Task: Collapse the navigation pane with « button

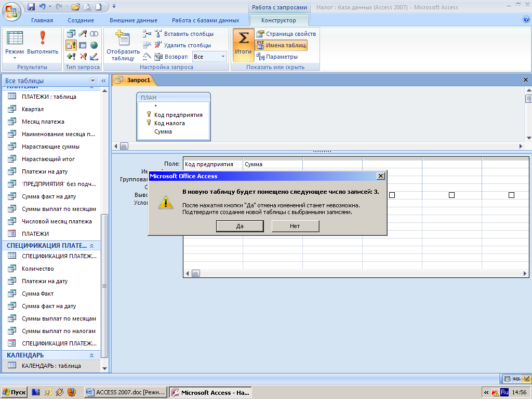Action: 103,81
